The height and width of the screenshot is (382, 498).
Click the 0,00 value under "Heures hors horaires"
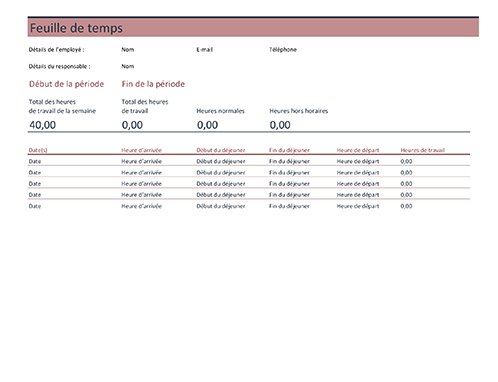click(280, 125)
